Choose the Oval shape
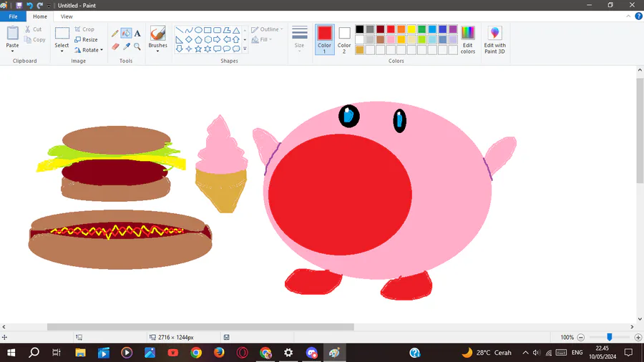This screenshot has width=644, height=362. [198, 30]
